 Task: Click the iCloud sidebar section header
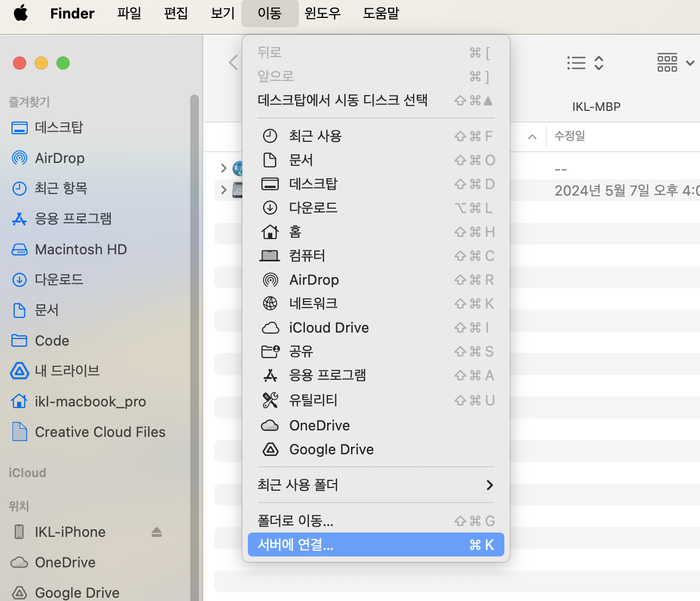point(27,473)
